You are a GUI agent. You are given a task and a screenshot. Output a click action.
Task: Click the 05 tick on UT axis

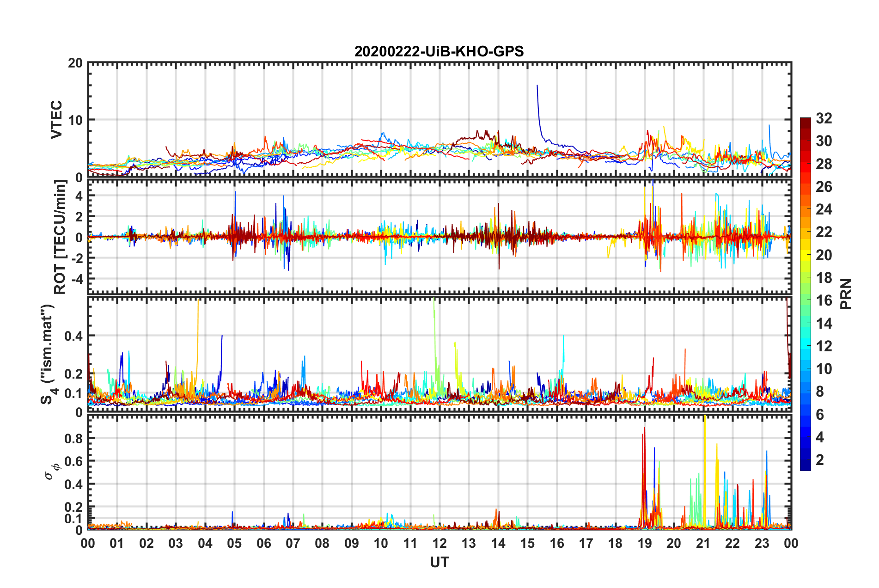coord(234,543)
